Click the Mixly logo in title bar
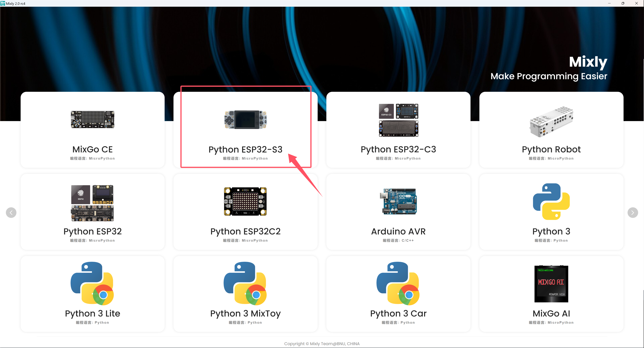 coord(3,3)
